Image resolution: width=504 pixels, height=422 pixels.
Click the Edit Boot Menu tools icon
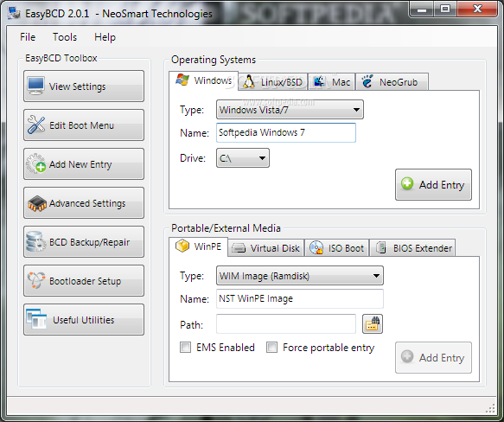36,125
